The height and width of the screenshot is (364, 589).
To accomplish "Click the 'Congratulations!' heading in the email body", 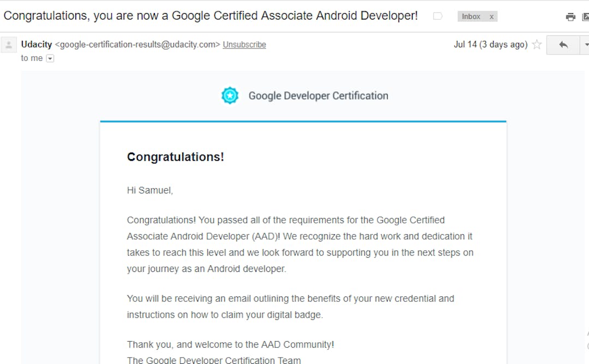I will click(x=175, y=157).
